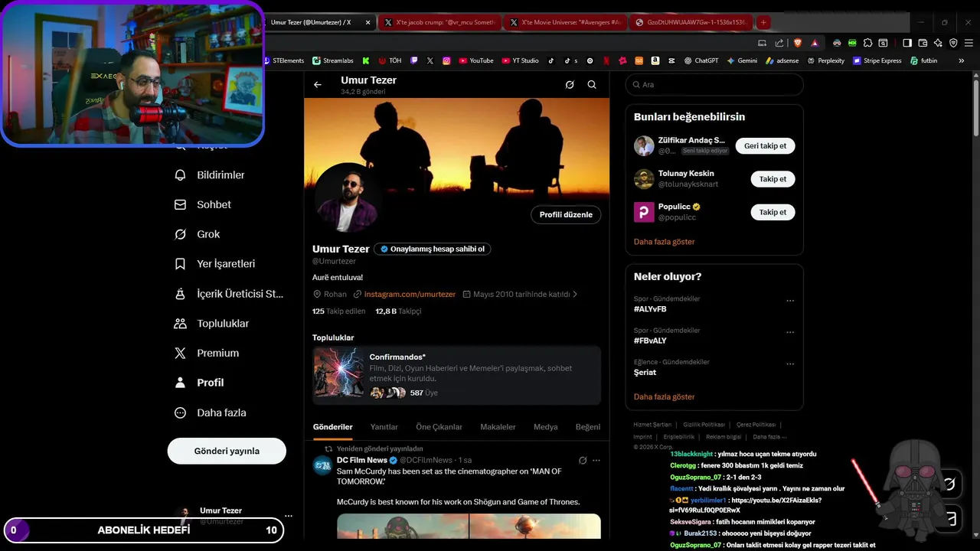Click Onaylanmış hesap sahibi ol badge

[433, 249]
